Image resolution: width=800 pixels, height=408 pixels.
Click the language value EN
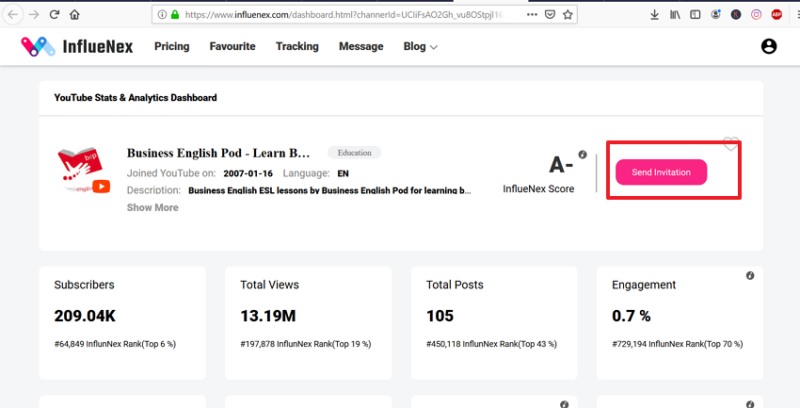(343, 173)
